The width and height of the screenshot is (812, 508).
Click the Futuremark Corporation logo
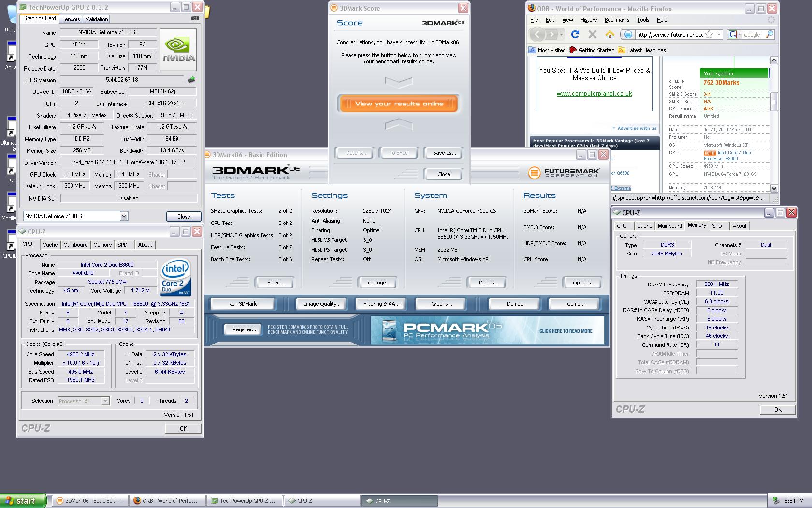click(x=564, y=173)
